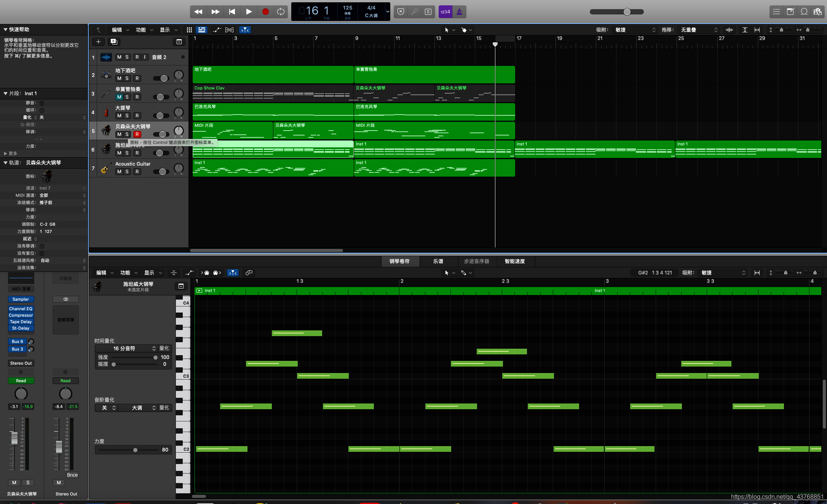This screenshot has height=504, width=827.
Task: Enable the metronome click icon
Action: pos(460,12)
